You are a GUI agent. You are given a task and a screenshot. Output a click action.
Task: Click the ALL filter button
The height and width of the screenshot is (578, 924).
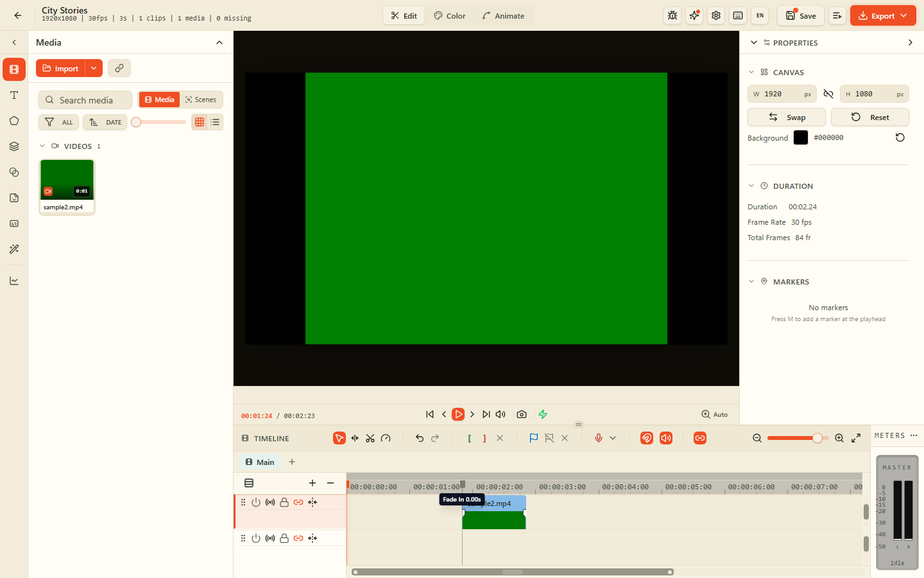point(59,122)
